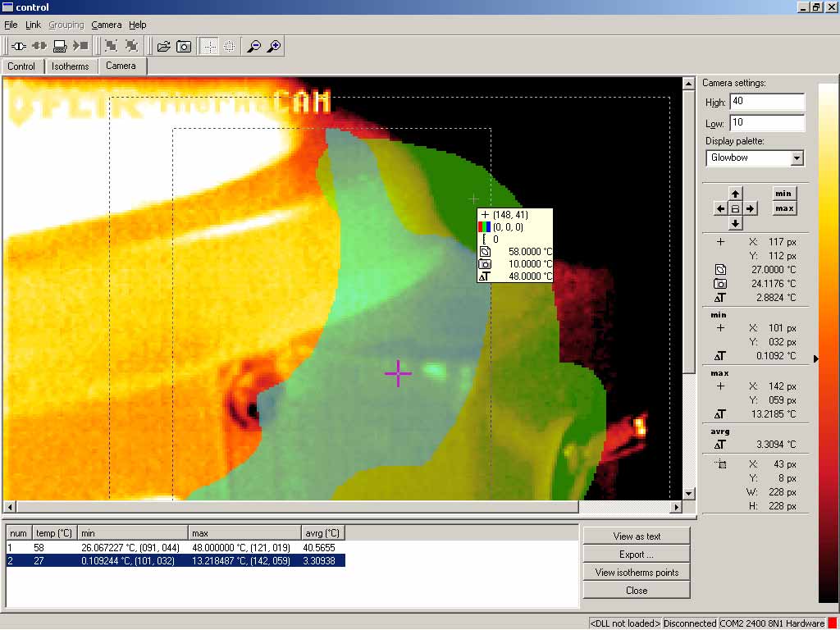Screen dimensions: 840x630
Task: Capture image with the camera snapshot icon
Action: tap(184, 47)
